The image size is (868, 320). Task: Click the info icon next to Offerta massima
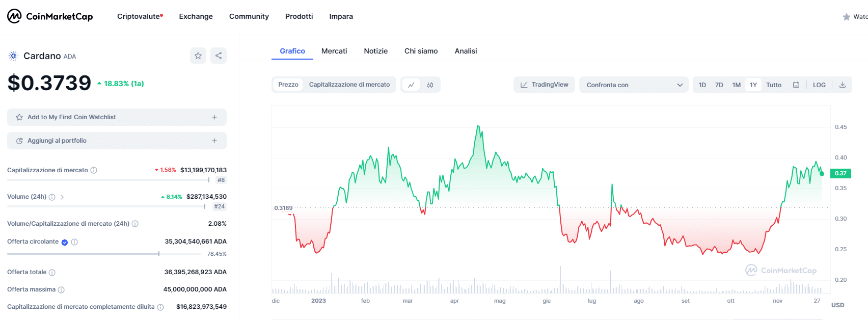pos(61,290)
